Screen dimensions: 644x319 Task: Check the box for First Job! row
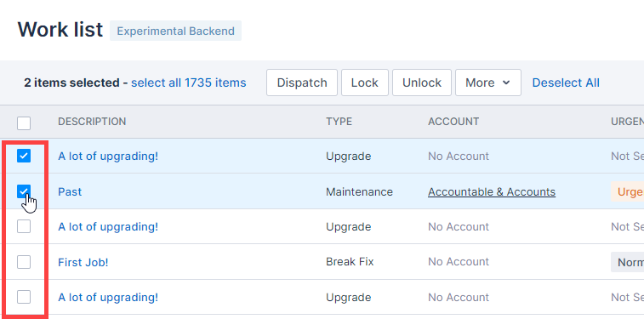[24, 262]
